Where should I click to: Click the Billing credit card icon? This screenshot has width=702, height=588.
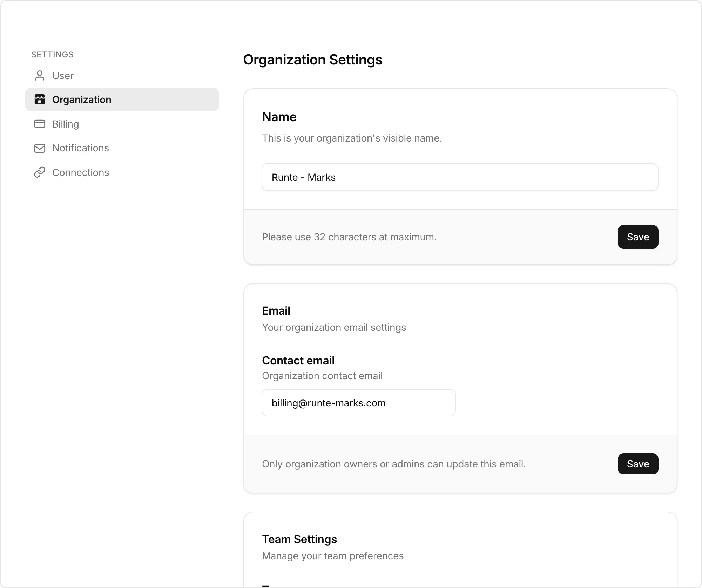pos(40,124)
